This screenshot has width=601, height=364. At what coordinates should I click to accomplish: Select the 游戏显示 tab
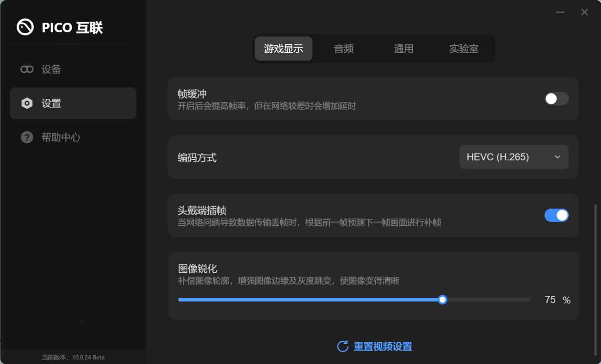pos(284,49)
